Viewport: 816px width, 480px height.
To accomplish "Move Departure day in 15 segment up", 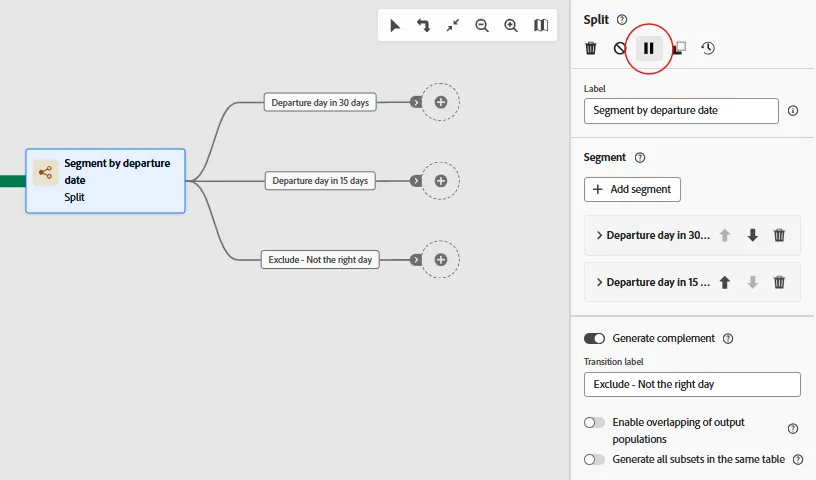I will click(x=724, y=282).
